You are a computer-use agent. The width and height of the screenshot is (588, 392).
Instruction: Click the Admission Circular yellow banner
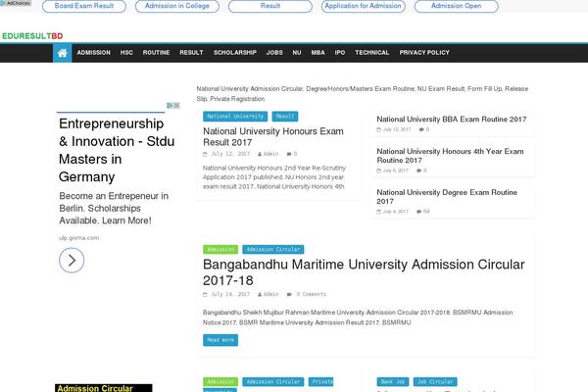(104, 388)
